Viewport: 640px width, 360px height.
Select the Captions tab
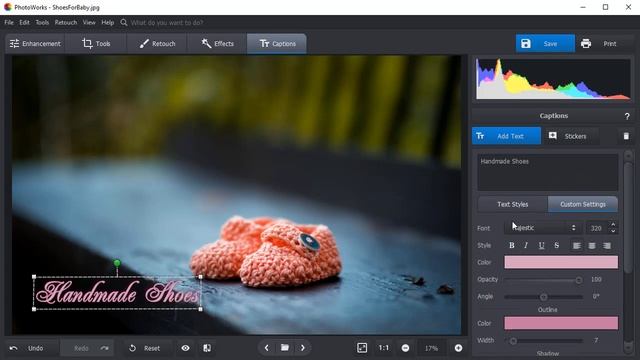point(277,44)
